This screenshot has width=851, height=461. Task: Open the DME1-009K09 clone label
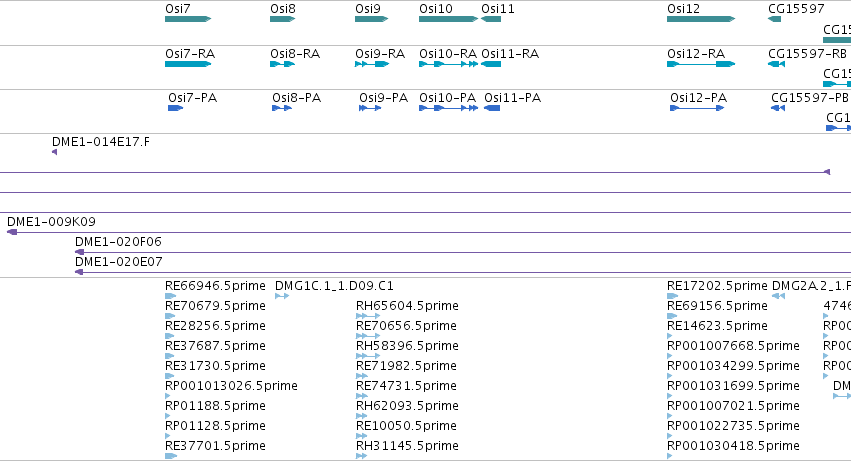point(51,222)
